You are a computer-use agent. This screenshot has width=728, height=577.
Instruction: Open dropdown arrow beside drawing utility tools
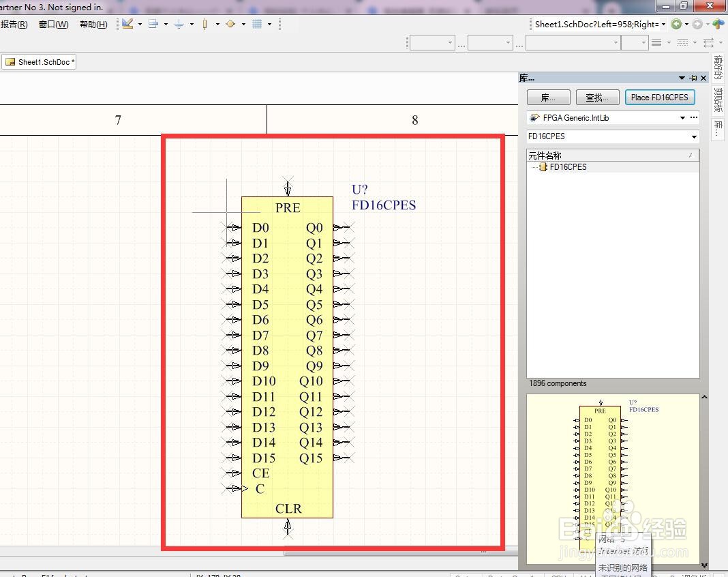(x=140, y=24)
